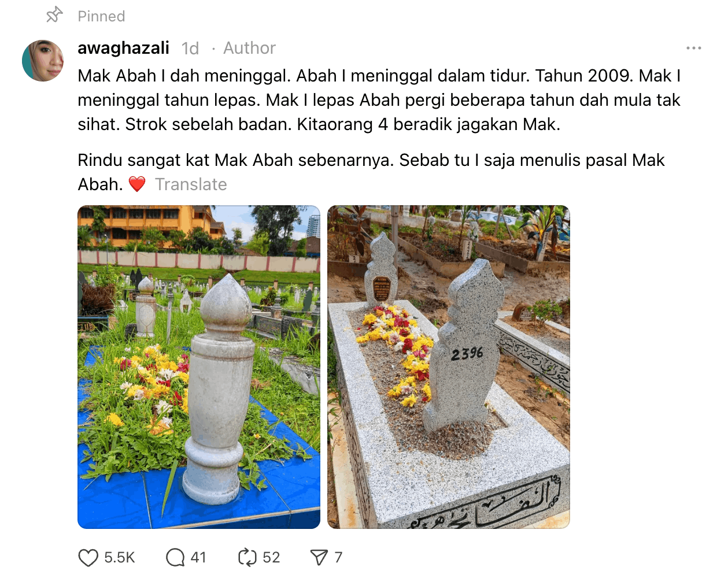Repost using the circular arrows icon

247,558
